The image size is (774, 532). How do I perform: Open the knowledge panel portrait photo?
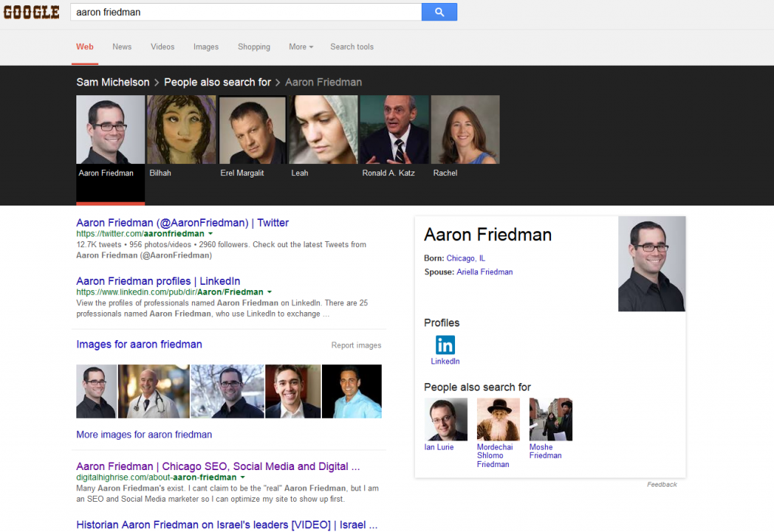[652, 264]
